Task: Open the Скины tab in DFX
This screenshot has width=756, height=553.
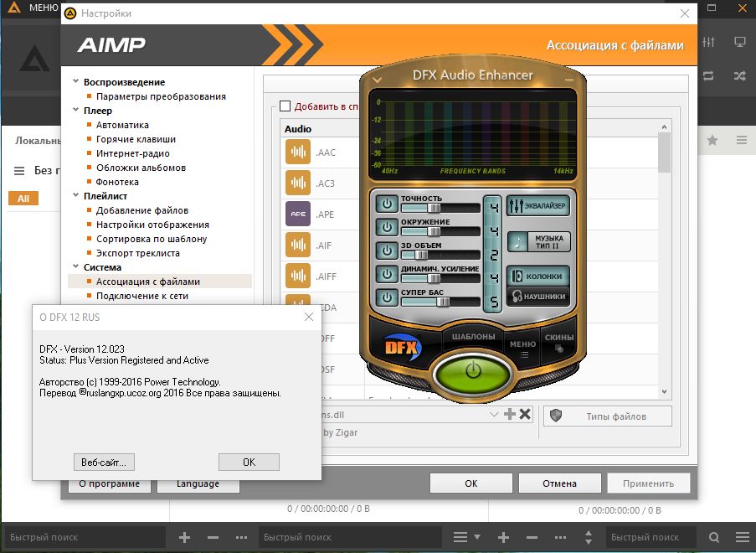Action: click(559, 342)
